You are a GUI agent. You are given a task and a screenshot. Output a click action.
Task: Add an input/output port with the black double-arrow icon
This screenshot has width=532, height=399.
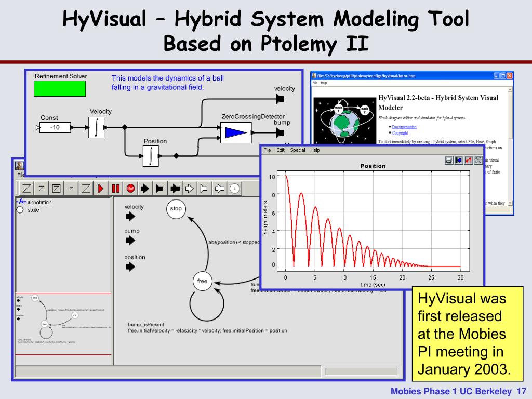(x=175, y=188)
